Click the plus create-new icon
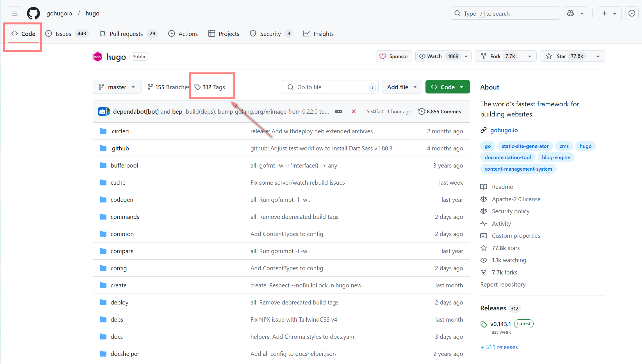 (604, 13)
